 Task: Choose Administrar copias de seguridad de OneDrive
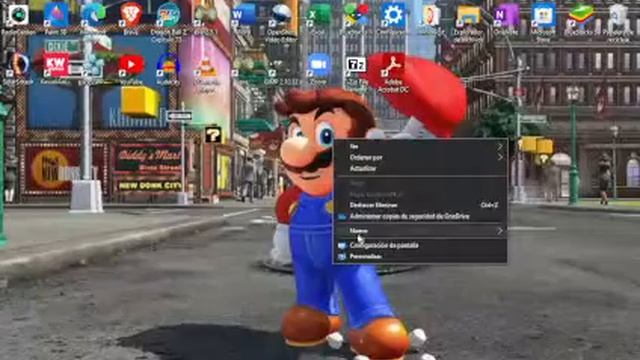click(x=420, y=216)
